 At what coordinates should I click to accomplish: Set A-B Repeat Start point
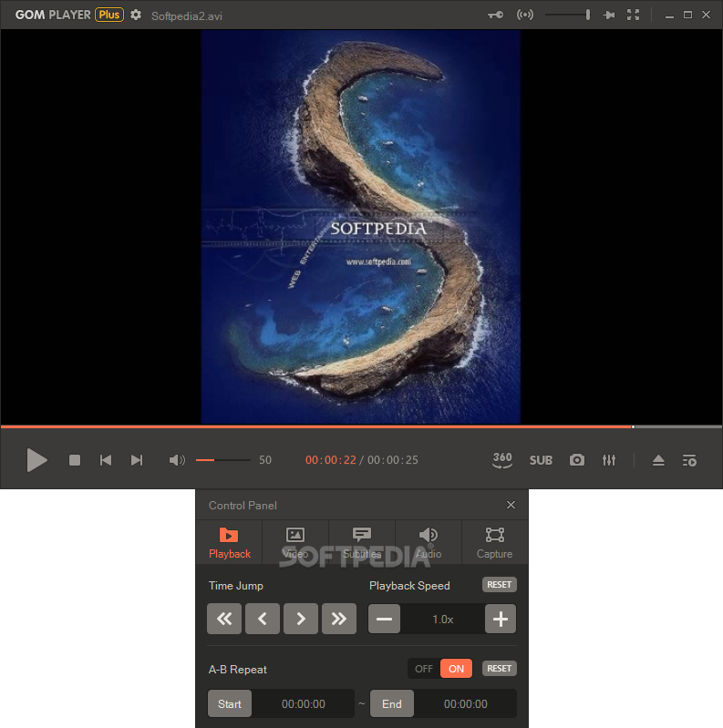(230, 704)
